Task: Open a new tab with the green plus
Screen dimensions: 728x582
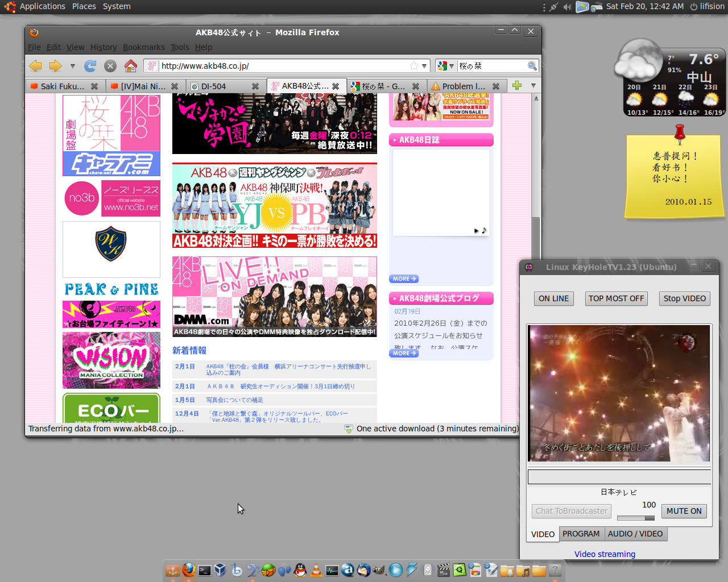Action: (x=516, y=85)
